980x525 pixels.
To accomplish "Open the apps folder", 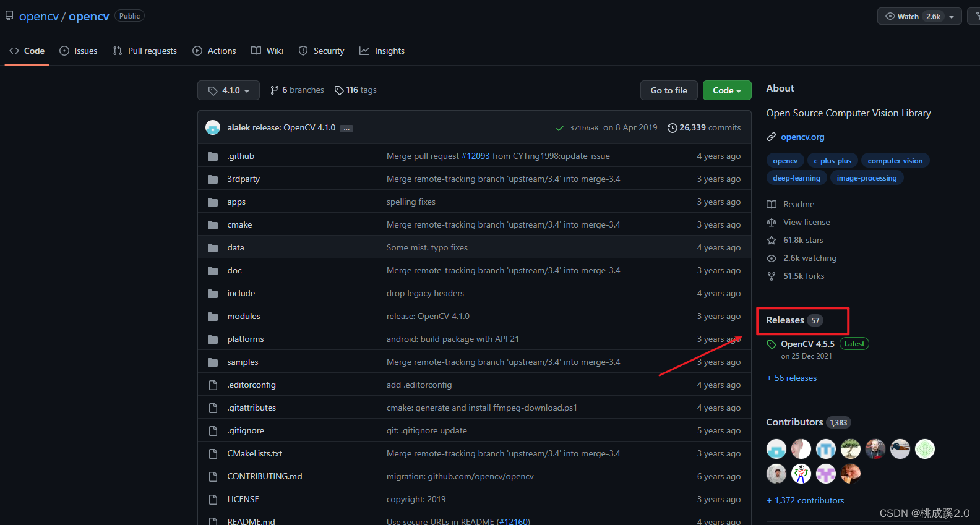I will click(x=236, y=202).
